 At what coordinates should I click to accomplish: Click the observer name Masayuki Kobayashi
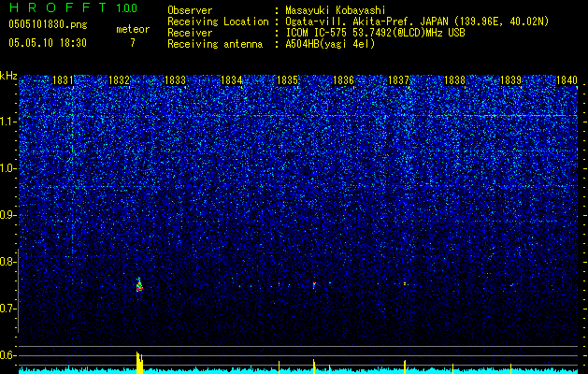click(335, 10)
